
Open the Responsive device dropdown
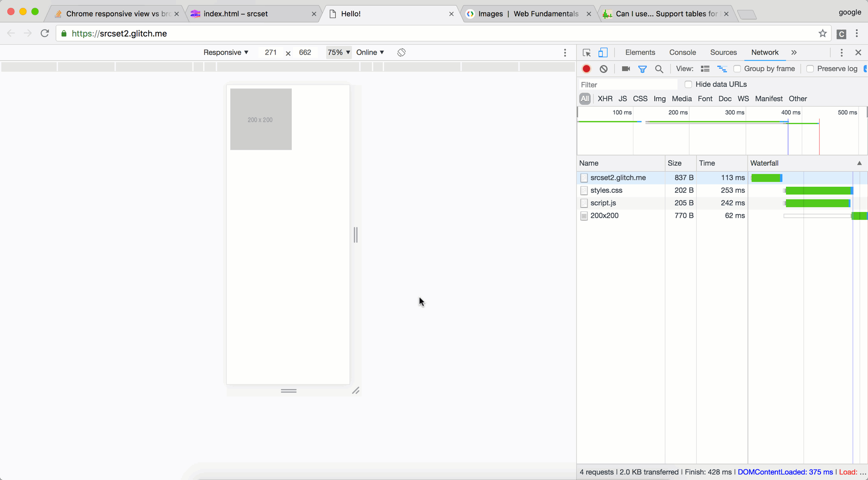click(x=226, y=52)
